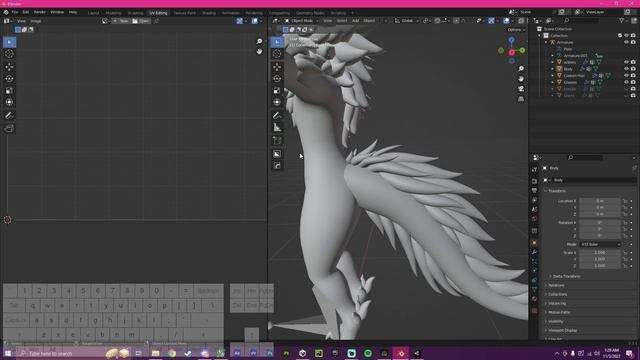Click the pan hand icon in UV editor
Screen dimensions: 640x360
tap(259, 51)
